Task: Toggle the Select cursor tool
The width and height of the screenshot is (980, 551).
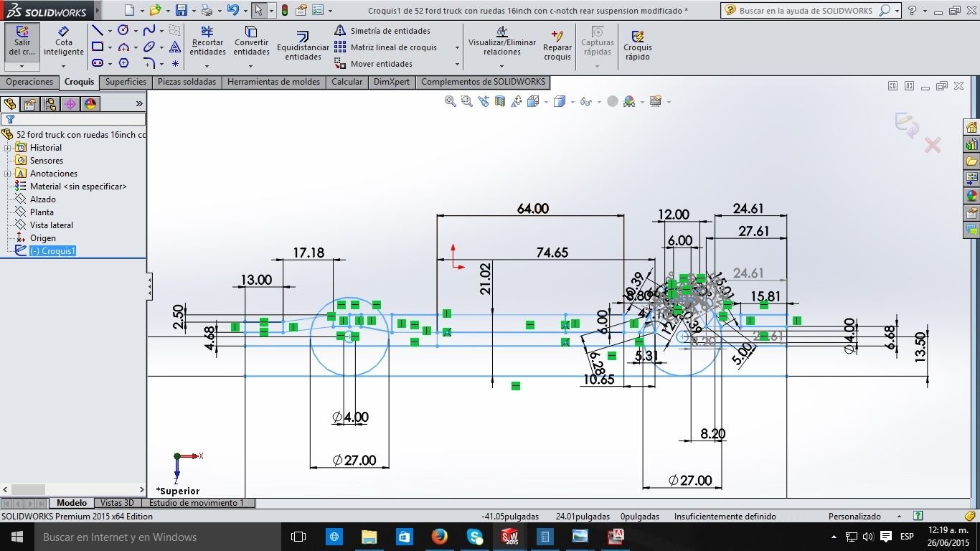Action: 258,10
